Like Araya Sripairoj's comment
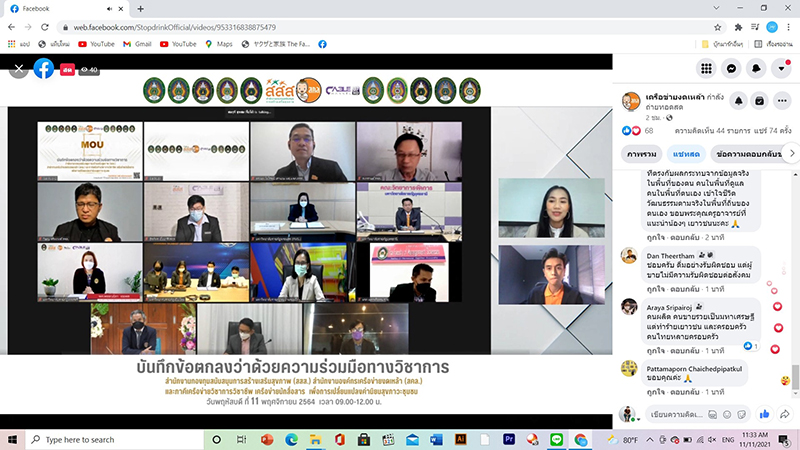The height and width of the screenshot is (450, 800). pyautogui.click(x=655, y=351)
